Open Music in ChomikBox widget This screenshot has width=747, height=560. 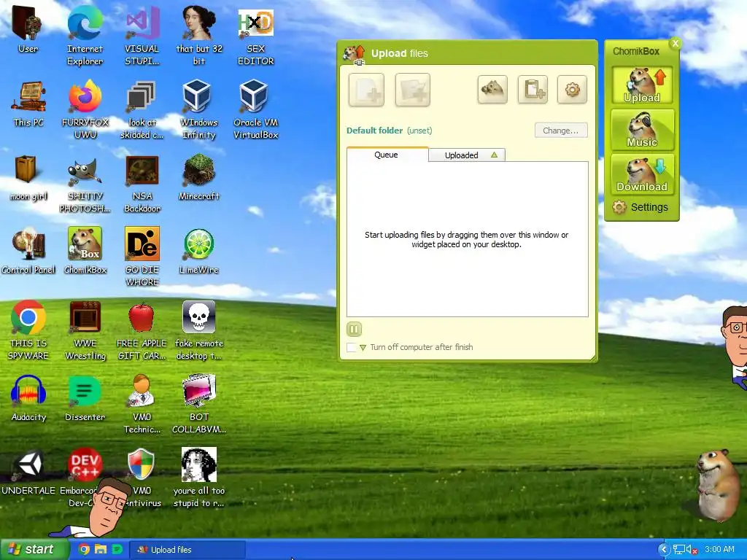click(x=642, y=130)
